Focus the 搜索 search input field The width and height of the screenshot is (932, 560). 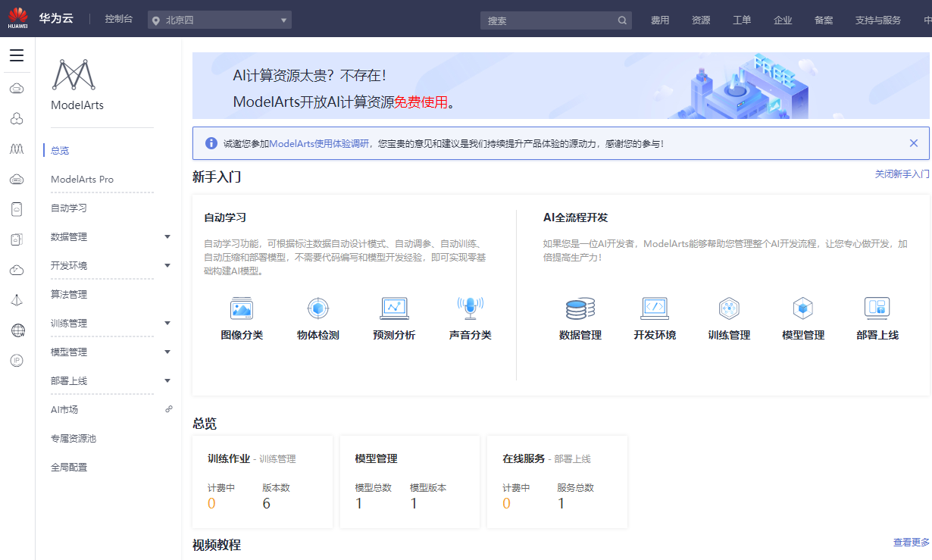[550, 20]
